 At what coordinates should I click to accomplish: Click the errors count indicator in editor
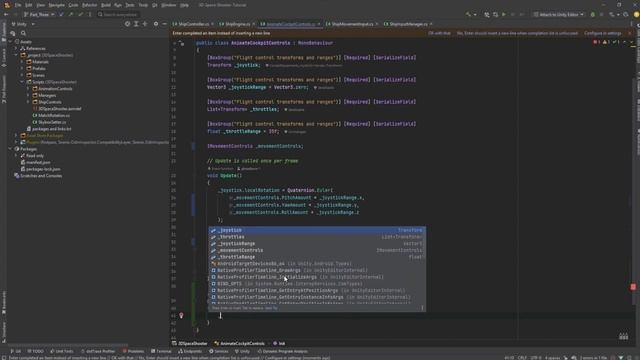pyautogui.click(x=597, y=42)
